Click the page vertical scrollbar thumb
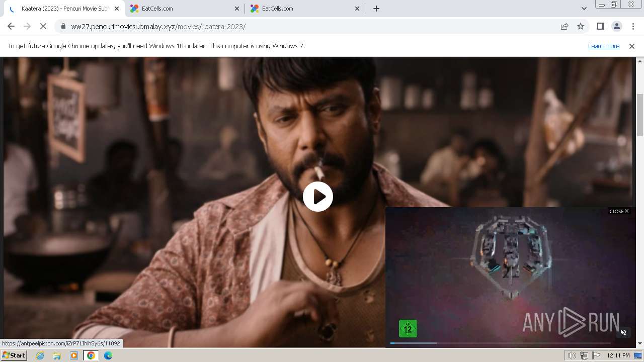The image size is (644, 362). [640, 115]
